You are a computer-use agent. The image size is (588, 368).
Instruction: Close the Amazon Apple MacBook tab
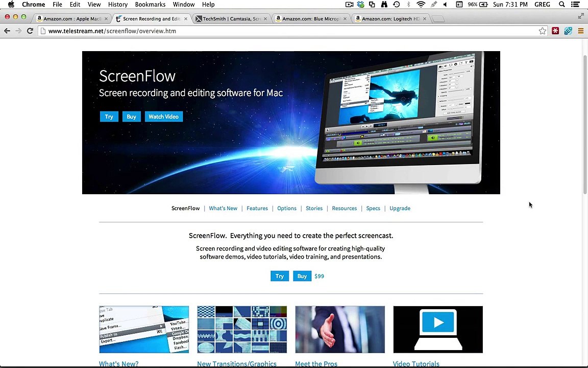click(x=106, y=19)
